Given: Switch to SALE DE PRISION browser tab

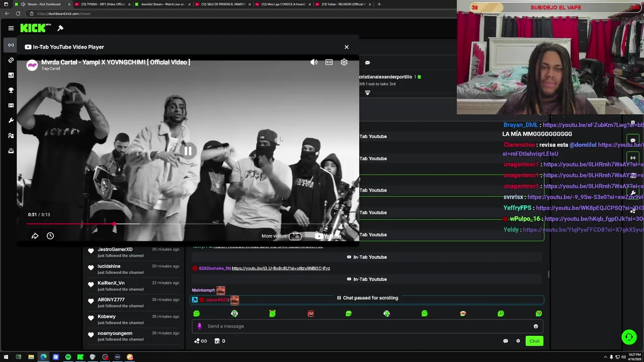Looking at the screenshot, I should (223, 4).
